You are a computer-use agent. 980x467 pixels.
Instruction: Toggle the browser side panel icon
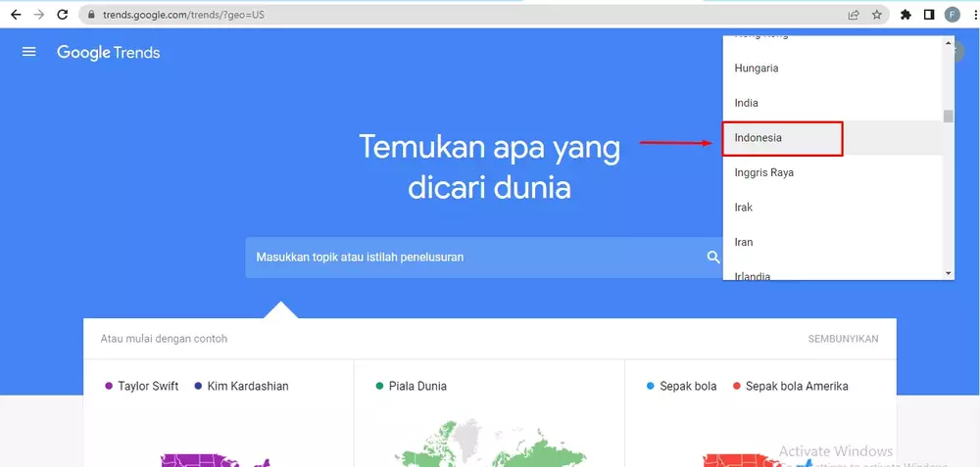pos(929,15)
